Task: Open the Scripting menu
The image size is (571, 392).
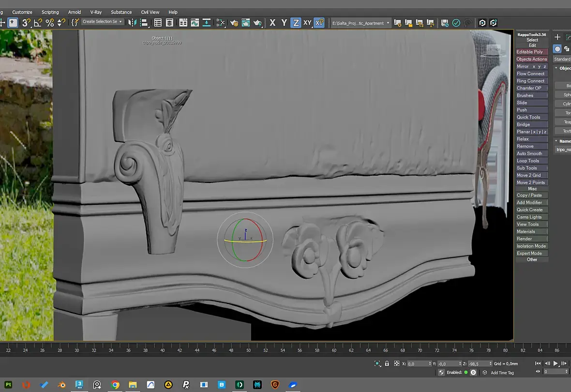Action: 50,12
